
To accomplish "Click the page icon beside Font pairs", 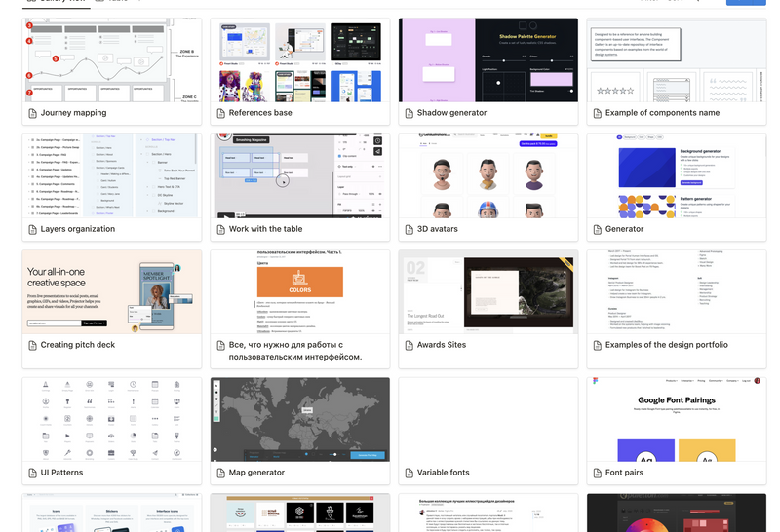I will point(598,473).
